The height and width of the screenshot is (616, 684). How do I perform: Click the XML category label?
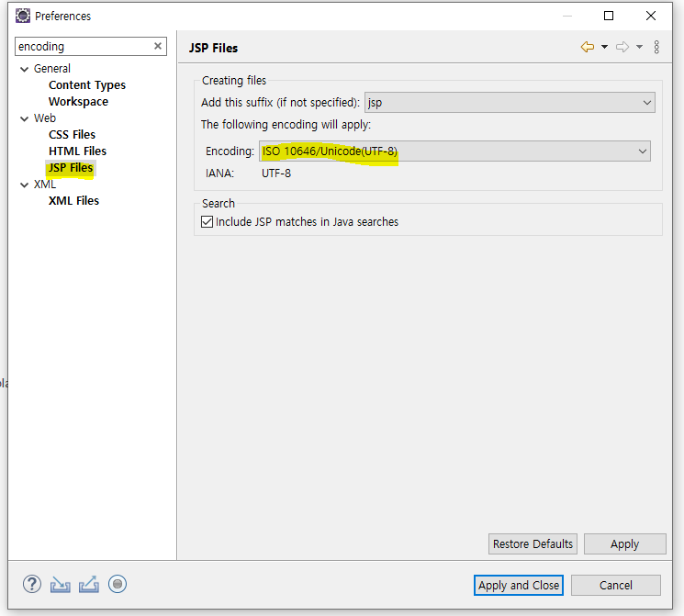45,185
